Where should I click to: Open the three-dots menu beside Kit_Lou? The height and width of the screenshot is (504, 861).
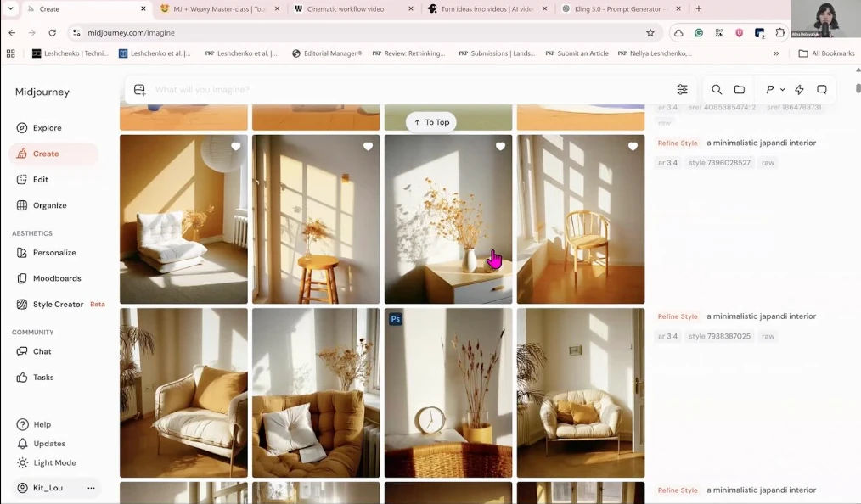tap(91, 488)
